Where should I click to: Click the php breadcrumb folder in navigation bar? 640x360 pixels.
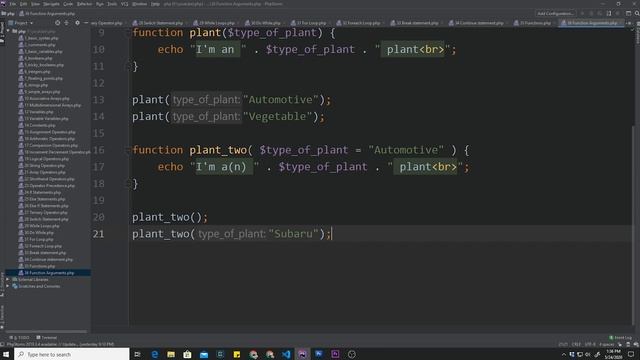click(8, 13)
